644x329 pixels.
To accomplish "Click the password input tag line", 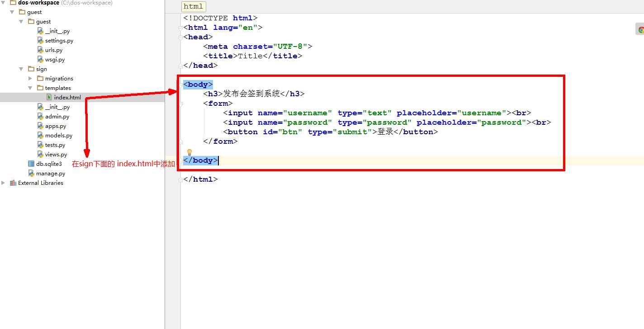I will click(x=387, y=122).
